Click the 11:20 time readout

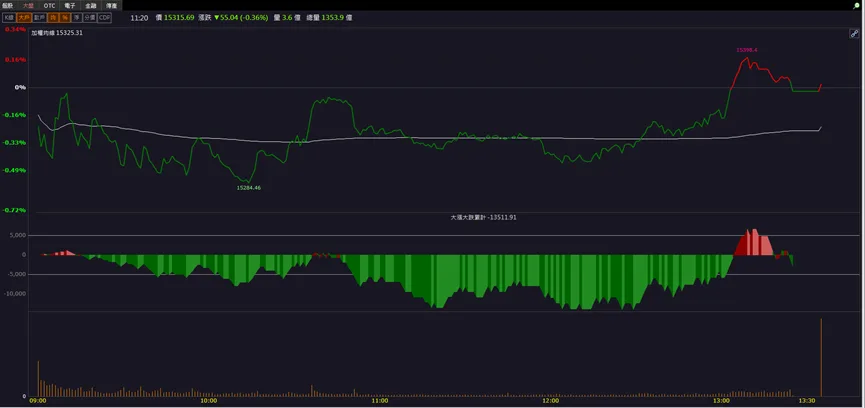[139, 18]
